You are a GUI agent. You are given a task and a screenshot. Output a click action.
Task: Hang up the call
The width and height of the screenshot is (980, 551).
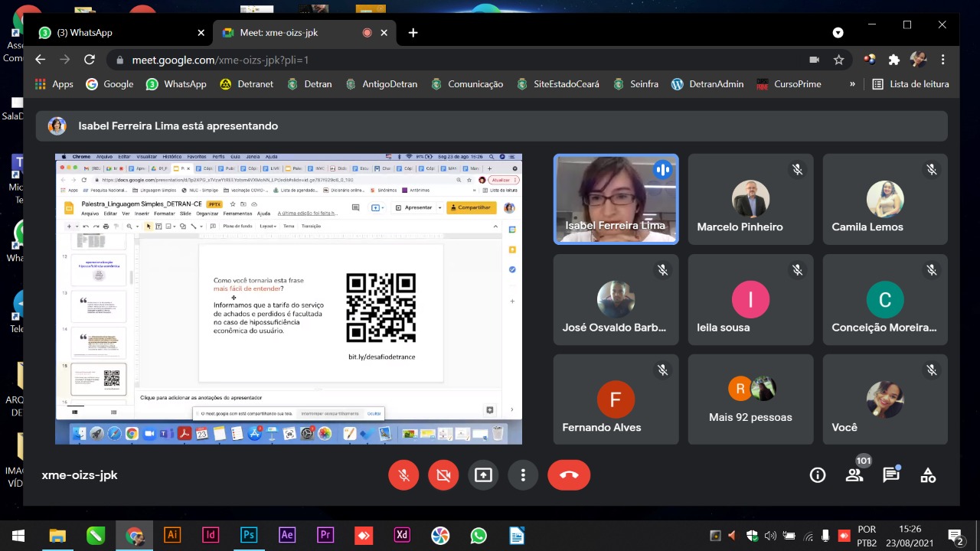tap(569, 475)
